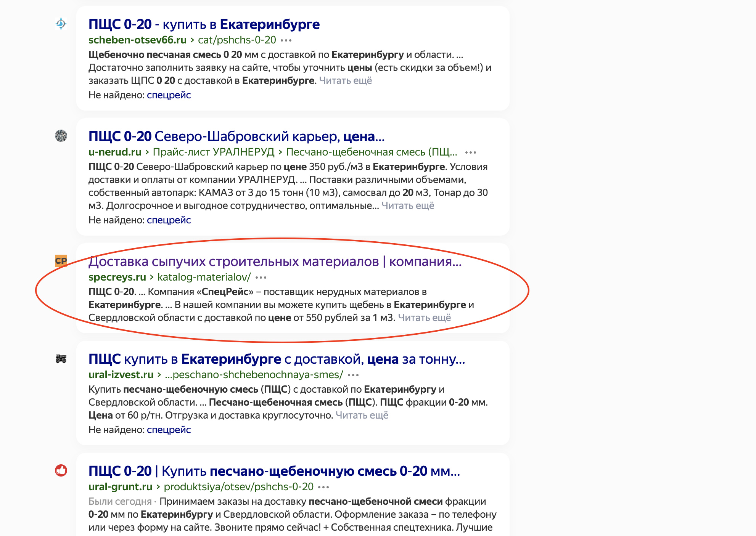Click the scheben-otsev66.ru site favicon

[x=61, y=24]
